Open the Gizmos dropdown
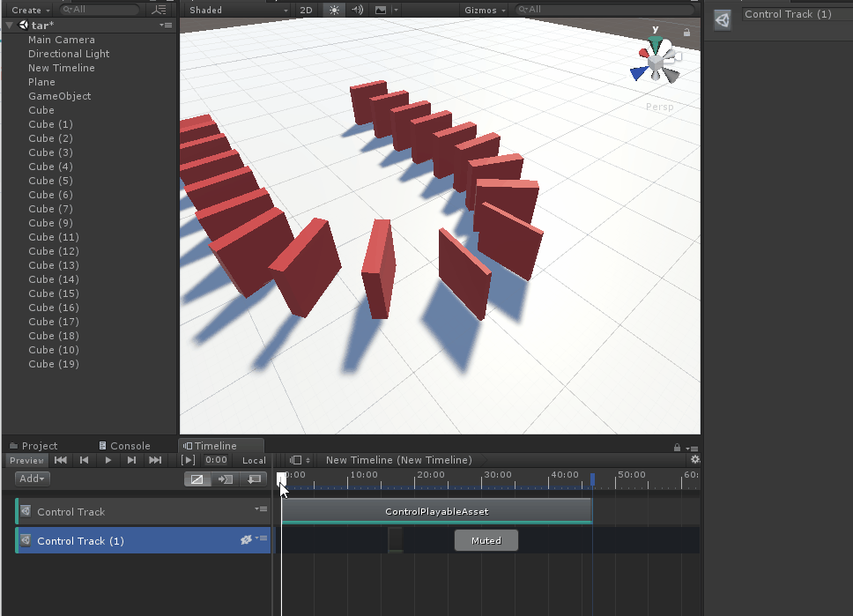Image resolution: width=853 pixels, height=616 pixels. pos(485,10)
